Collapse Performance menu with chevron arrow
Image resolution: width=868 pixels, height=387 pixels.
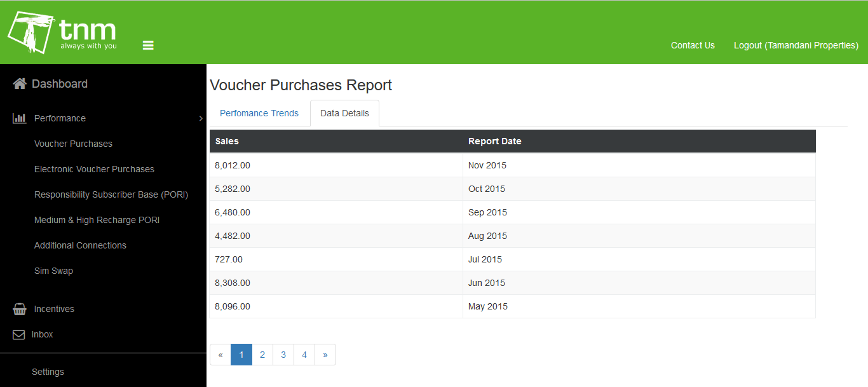(201, 118)
